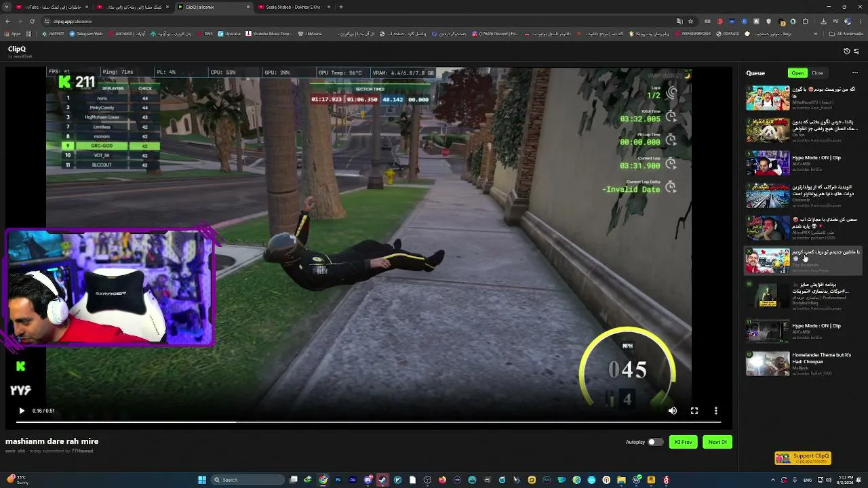The image size is (868, 488).
Task: Open File Explorer from the taskbar
Action: pyautogui.click(x=621, y=480)
